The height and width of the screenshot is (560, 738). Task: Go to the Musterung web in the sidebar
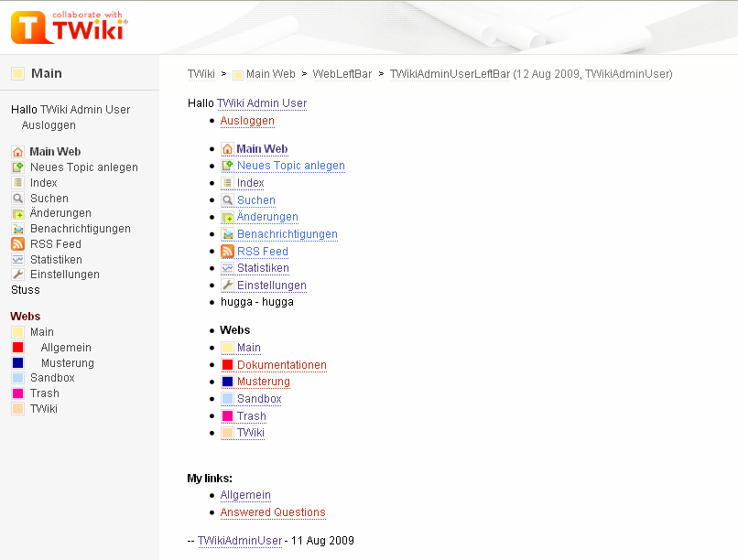(x=68, y=363)
